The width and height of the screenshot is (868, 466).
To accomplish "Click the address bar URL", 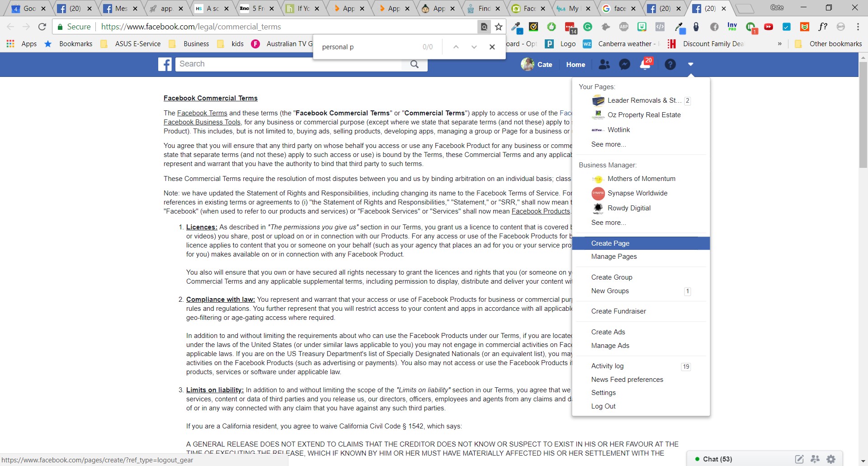I will pos(191,27).
